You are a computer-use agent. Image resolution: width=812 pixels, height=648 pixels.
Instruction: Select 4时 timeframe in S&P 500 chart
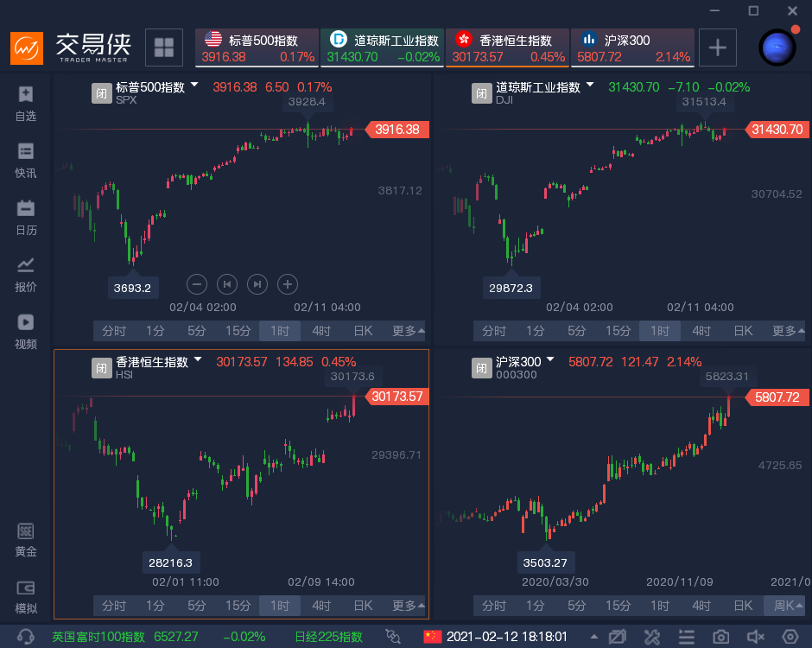321,330
